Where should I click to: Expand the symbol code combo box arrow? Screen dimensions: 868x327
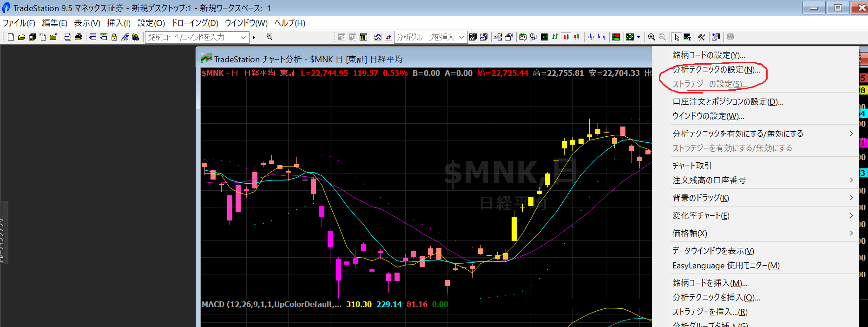coord(243,37)
